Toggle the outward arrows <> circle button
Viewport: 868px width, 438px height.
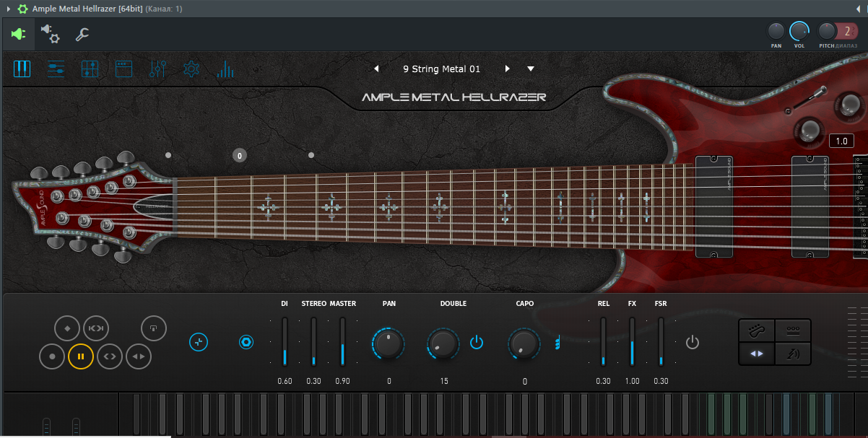[x=110, y=356]
